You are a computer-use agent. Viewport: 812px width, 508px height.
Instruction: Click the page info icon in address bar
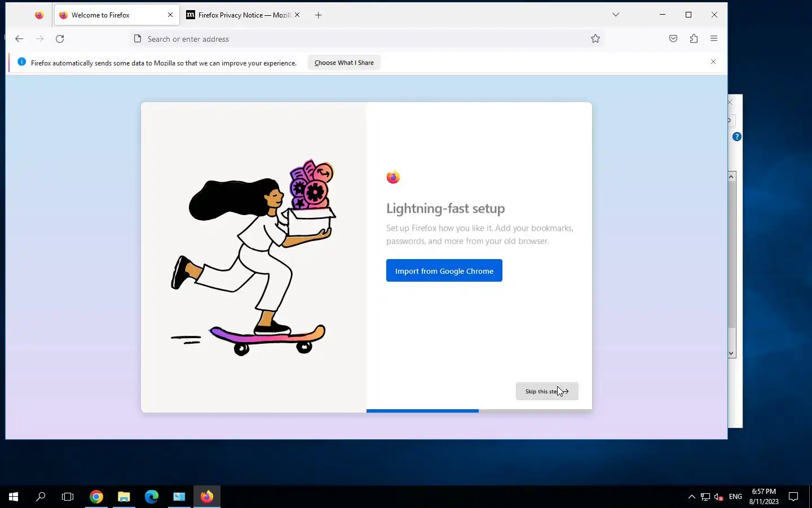(x=138, y=39)
